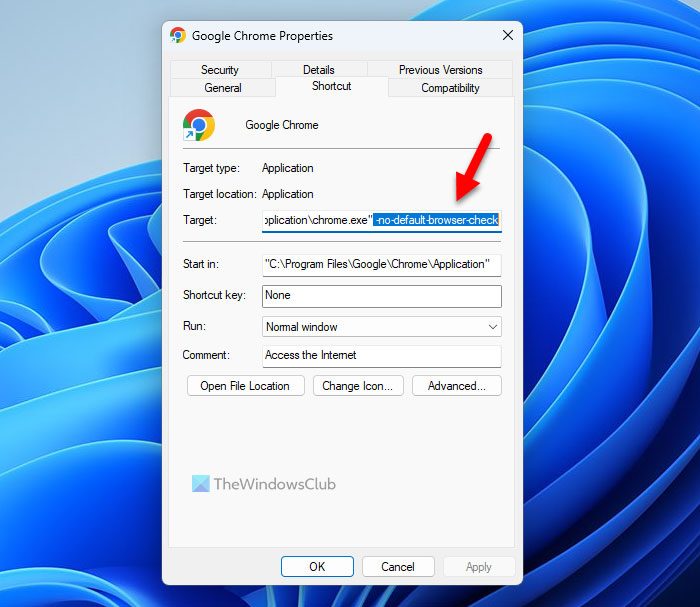The image size is (700, 607).
Task: Switch to the General tab
Action: tap(223, 87)
